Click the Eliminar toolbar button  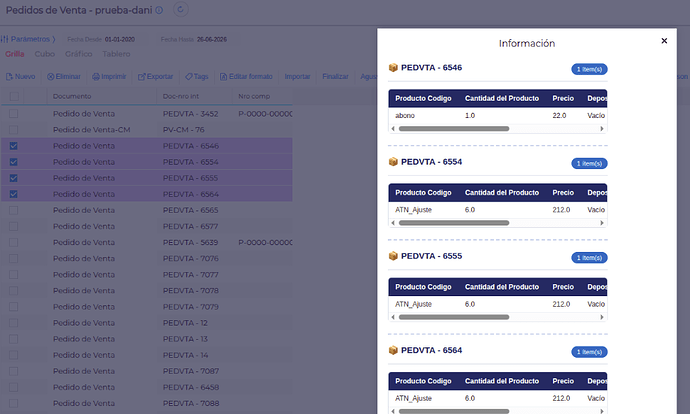[x=64, y=77]
